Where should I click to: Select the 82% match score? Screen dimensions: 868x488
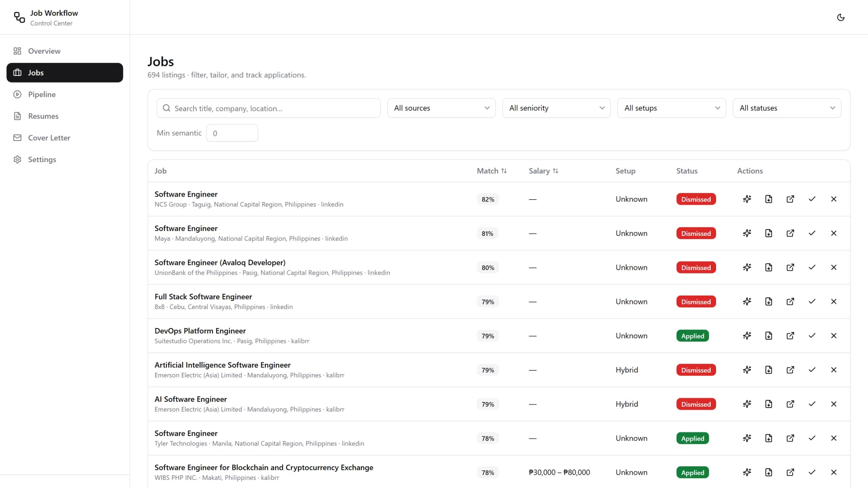point(488,199)
